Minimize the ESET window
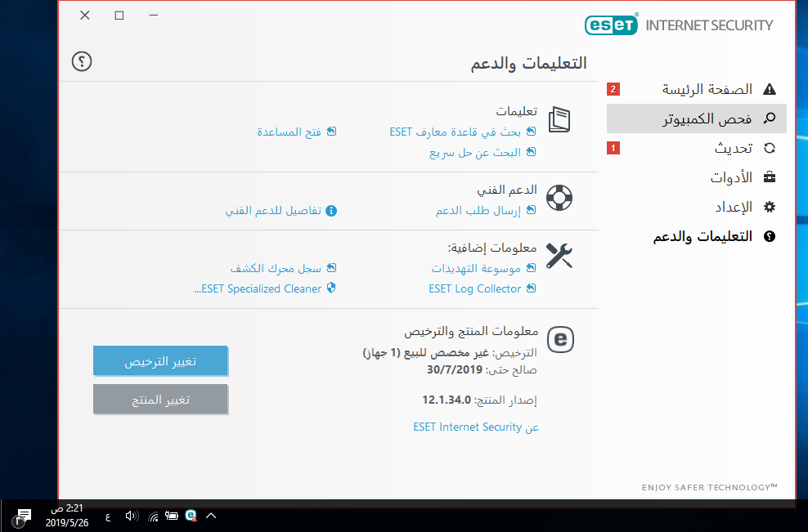 pyautogui.click(x=154, y=16)
